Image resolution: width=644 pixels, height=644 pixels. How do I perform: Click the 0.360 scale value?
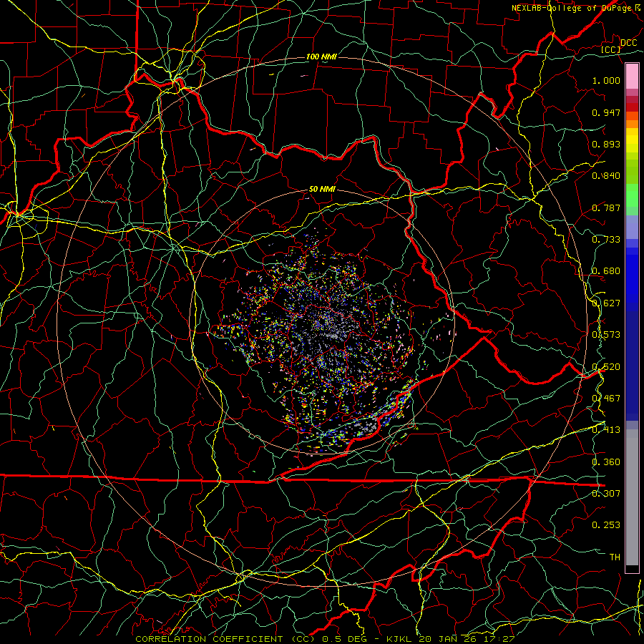(606, 462)
